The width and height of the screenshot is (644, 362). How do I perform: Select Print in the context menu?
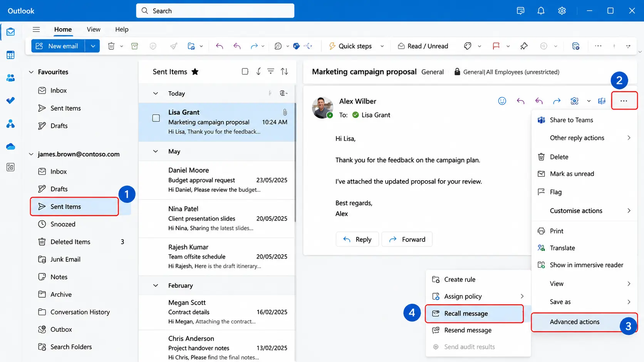(584, 231)
